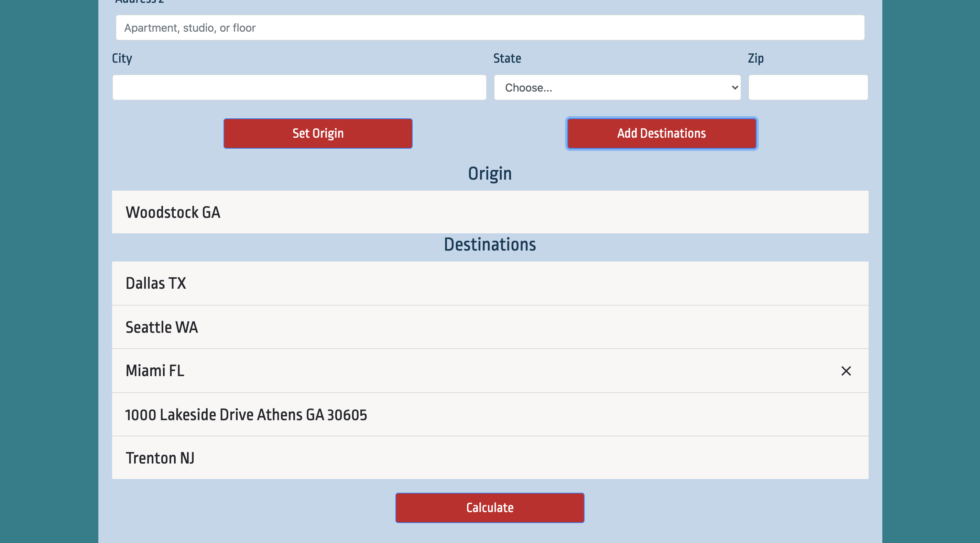The height and width of the screenshot is (543, 980).
Task: Focus the City input field
Action: tap(300, 88)
